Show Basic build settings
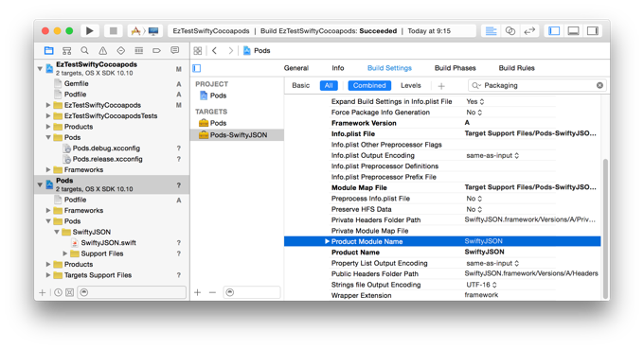 [x=300, y=85]
